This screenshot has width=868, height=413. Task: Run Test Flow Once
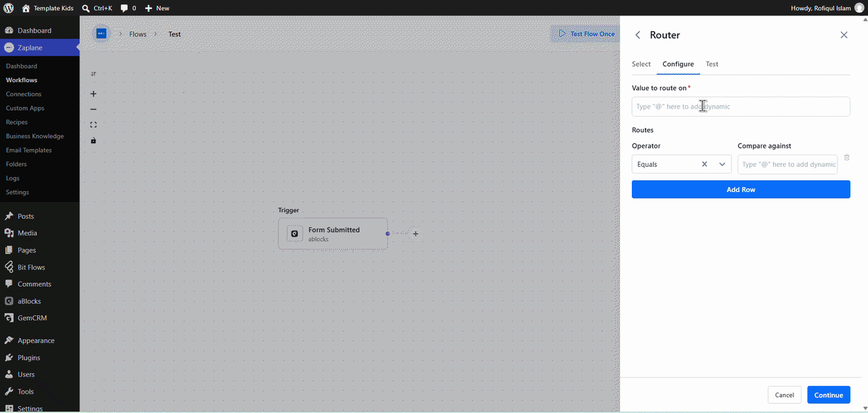tap(587, 33)
